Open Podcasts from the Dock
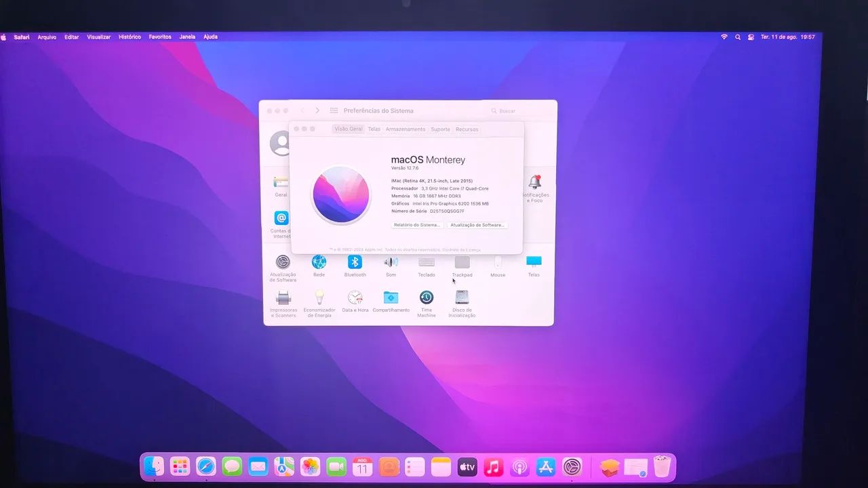This screenshot has width=868, height=488. [519, 466]
